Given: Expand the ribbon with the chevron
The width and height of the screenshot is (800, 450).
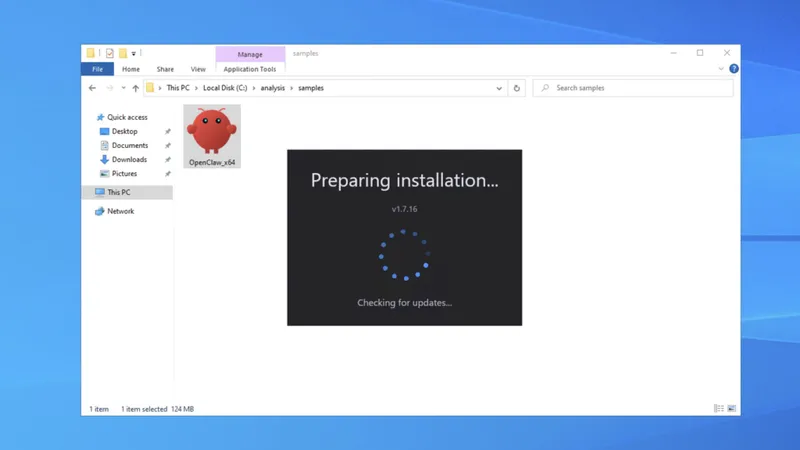Looking at the screenshot, I should pyautogui.click(x=721, y=68).
